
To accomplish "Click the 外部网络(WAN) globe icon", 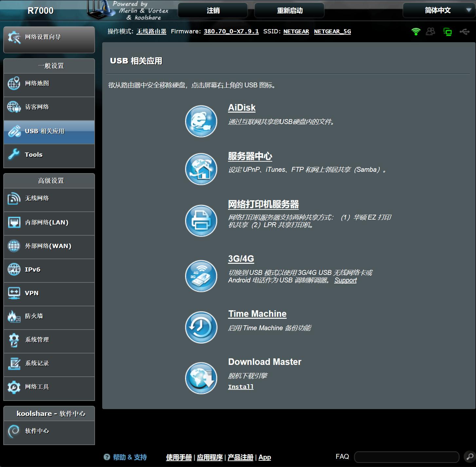I will [x=14, y=246].
